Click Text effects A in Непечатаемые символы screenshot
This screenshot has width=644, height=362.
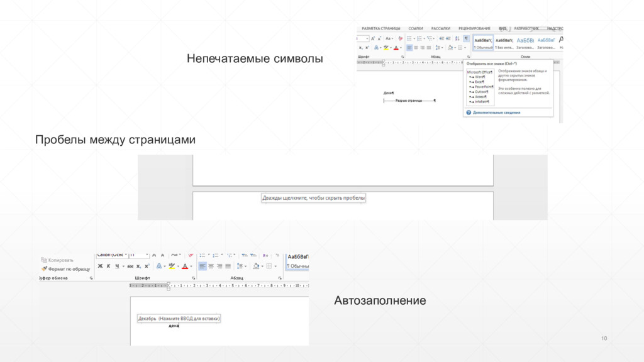[376, 48]
